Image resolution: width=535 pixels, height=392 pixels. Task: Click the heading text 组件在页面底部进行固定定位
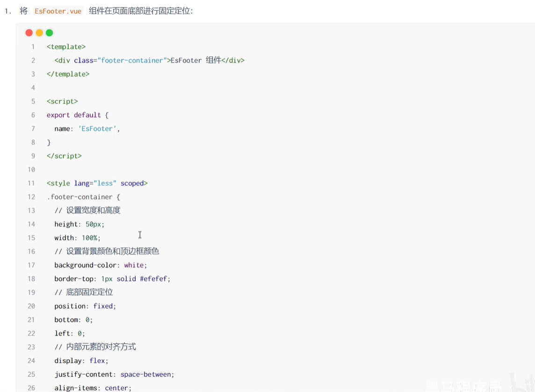(139, 11)
